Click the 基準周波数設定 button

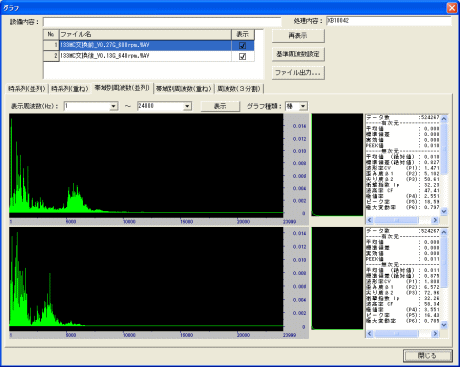[298, 54]
